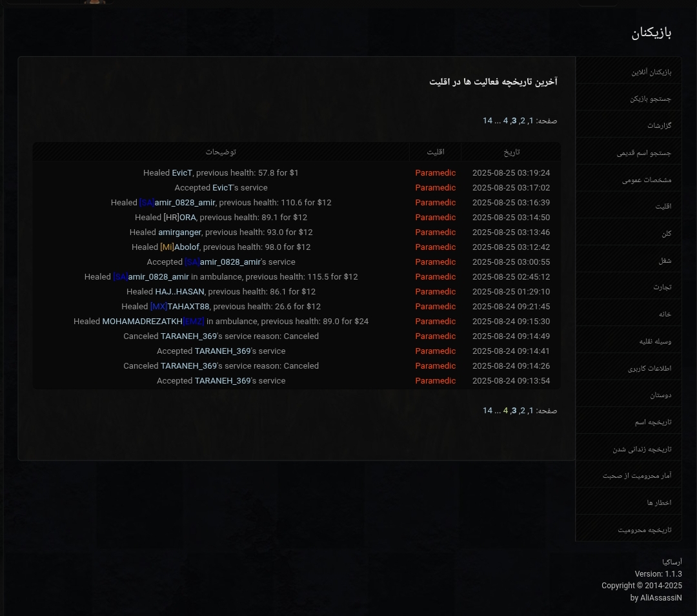Open the [MX]TAHAXT88 player link

pyautogui.click(x=179, y=307)
